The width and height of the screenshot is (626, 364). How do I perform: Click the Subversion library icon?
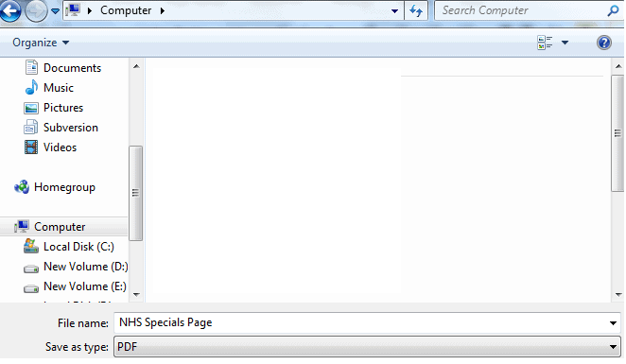[x=31, y=128]
